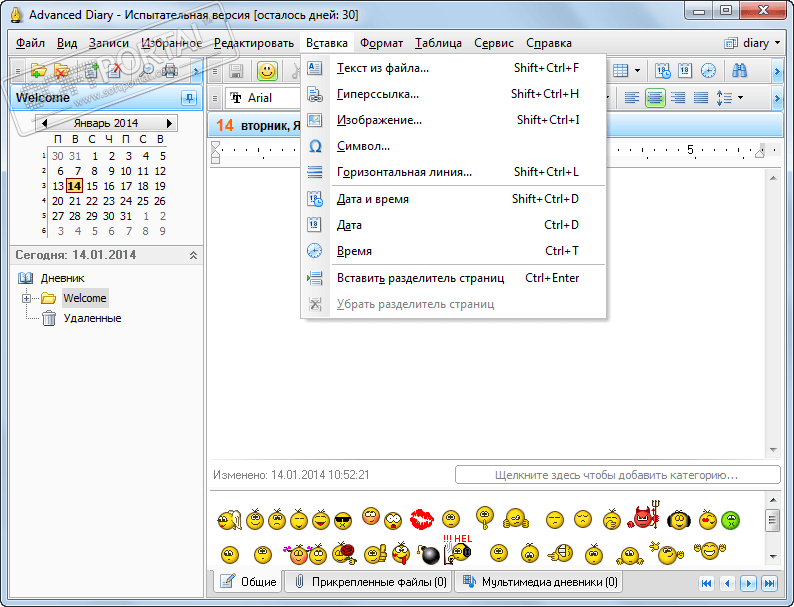The height and width of the screenshot is (607, 794).
Task: Click the insert time clock toolbar icon
Action: 708,71
